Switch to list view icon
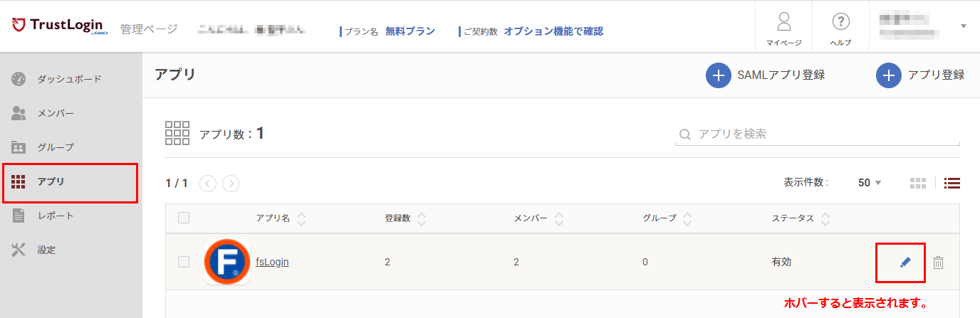This screenshot has height=318, width=980. [x=952, y=183]
